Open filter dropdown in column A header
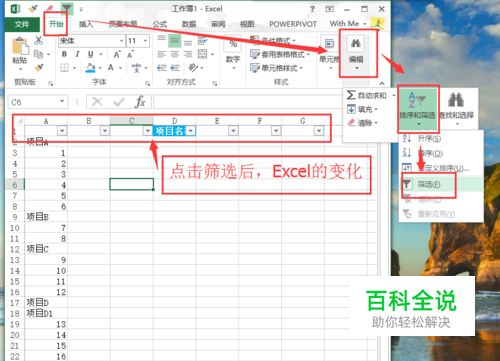Screen dimensions: 500x361 [62, 131]
